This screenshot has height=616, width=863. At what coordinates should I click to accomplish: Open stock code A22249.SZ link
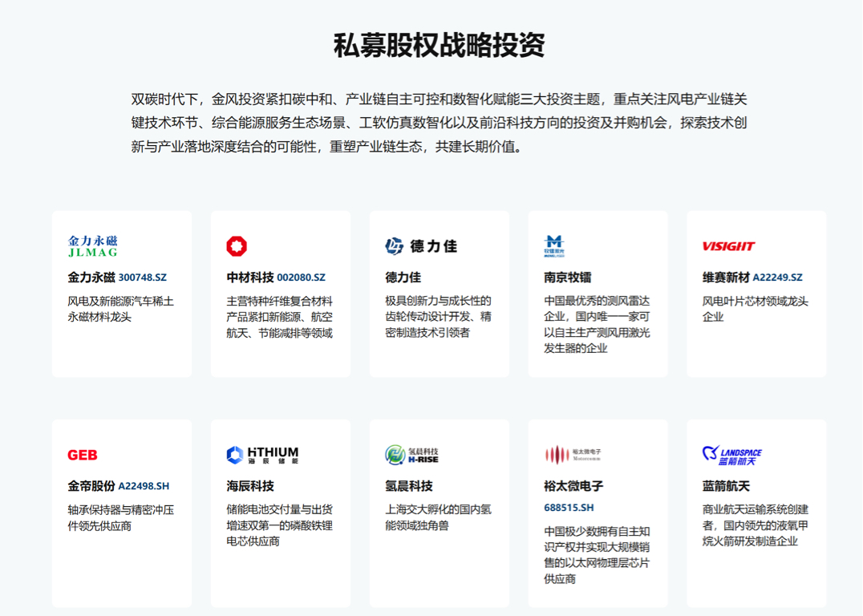click(778, 278)
